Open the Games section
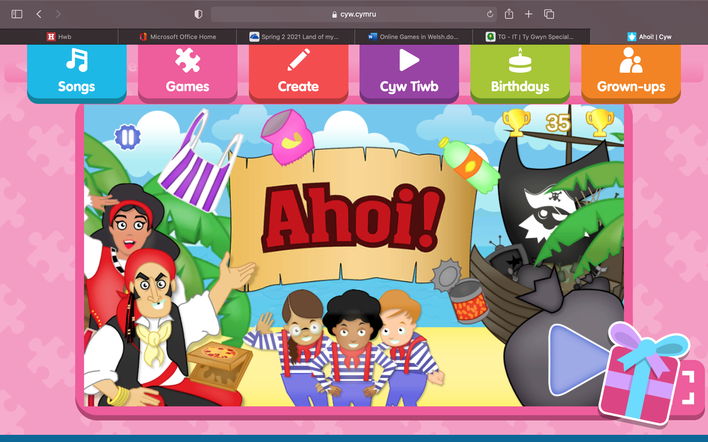This screenshot has width=708, height=442. coord(187,72)
